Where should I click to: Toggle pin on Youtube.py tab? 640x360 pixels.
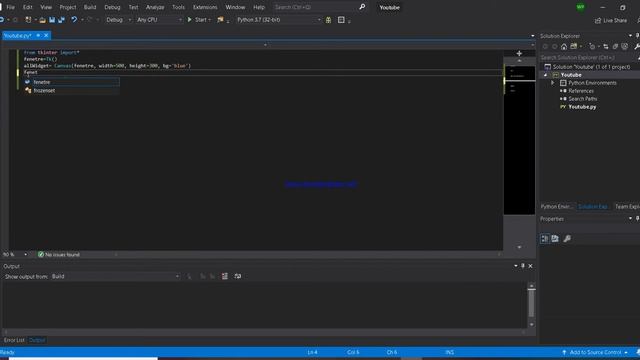[38, 36]
